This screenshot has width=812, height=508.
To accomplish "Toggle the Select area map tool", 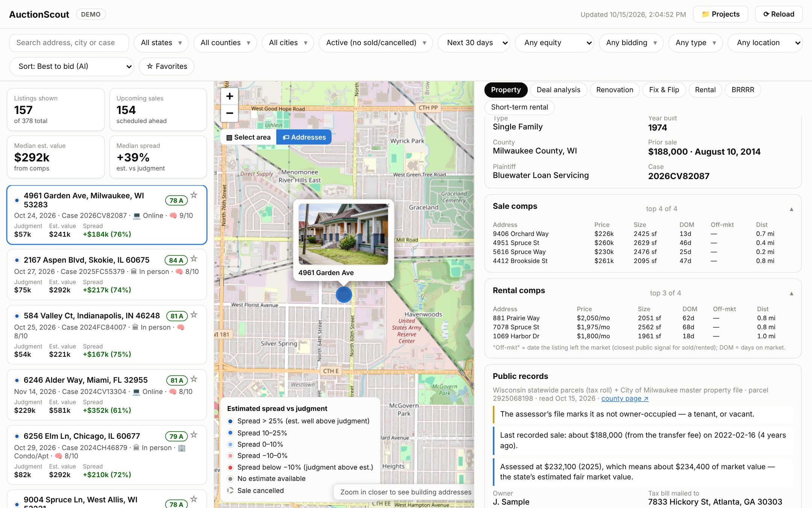I will [x=248, y=137].
